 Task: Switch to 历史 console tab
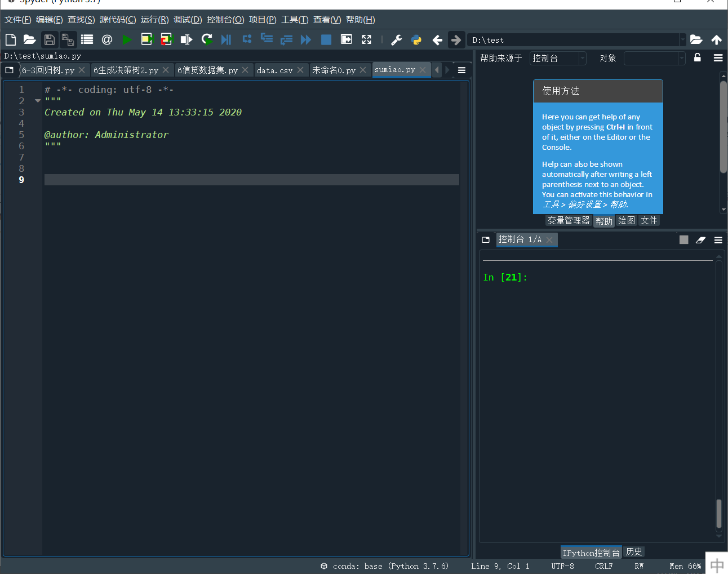click(634, 552)
